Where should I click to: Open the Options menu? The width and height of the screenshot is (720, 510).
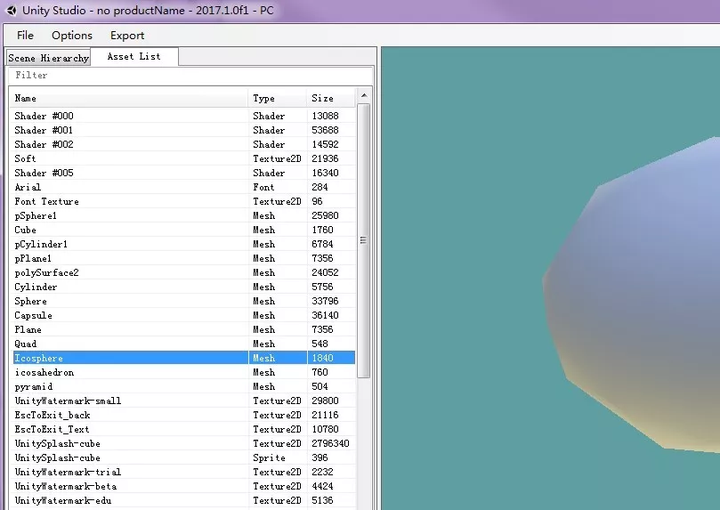coord(72,35)
